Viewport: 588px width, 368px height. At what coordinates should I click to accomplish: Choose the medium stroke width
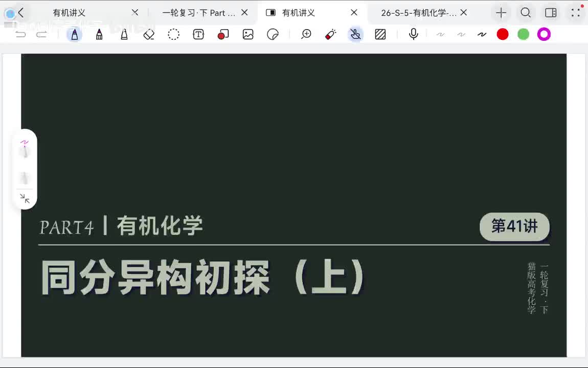click(x=461, y=34)
